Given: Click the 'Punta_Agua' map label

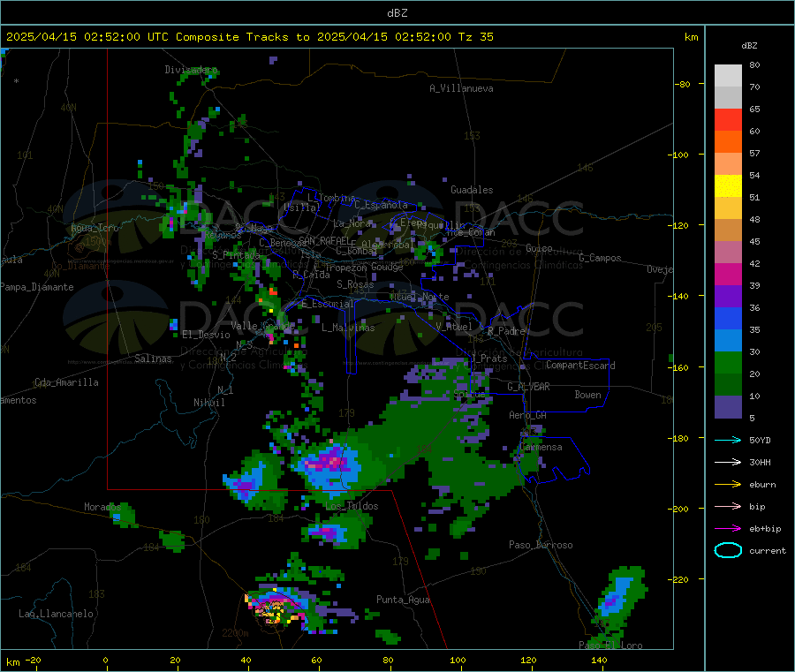Looking at the screenshot, I should click(x=403, y=600).
